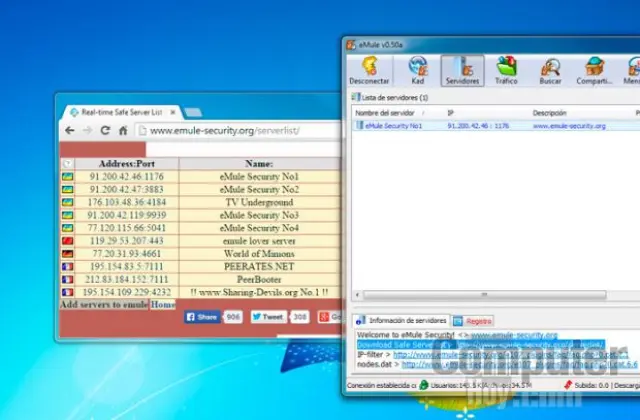Open the Compartidos shared files icon
Screen dimensions: 640x420
point(596,70)
